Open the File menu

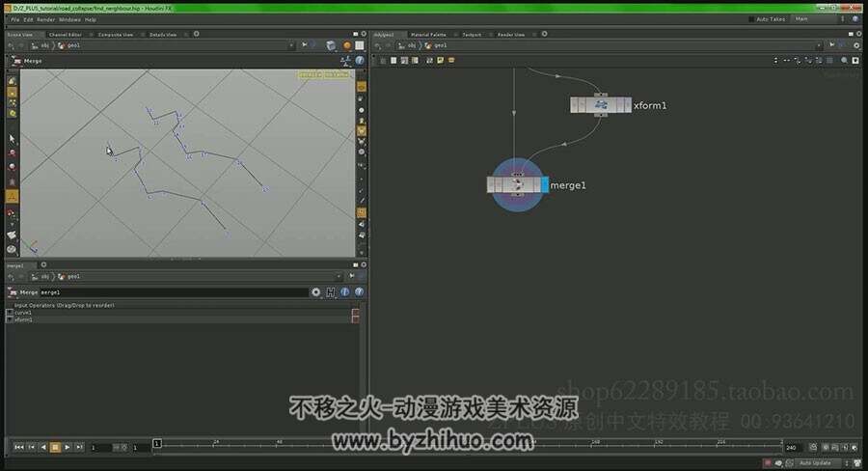tap(14, 19)
